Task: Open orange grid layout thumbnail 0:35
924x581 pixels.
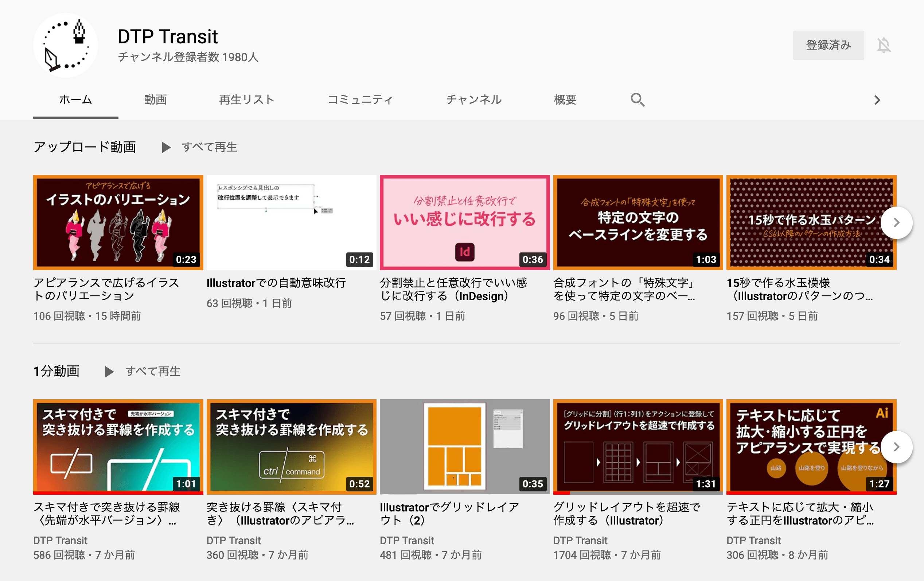Action: 465,447
